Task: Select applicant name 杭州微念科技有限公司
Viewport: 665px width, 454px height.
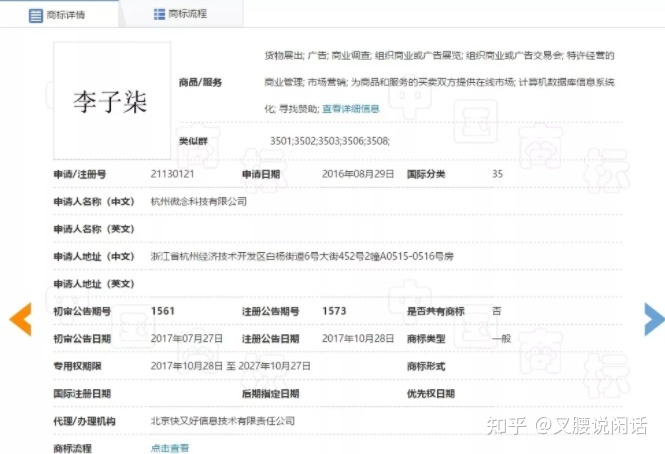Action: point(198,202)
